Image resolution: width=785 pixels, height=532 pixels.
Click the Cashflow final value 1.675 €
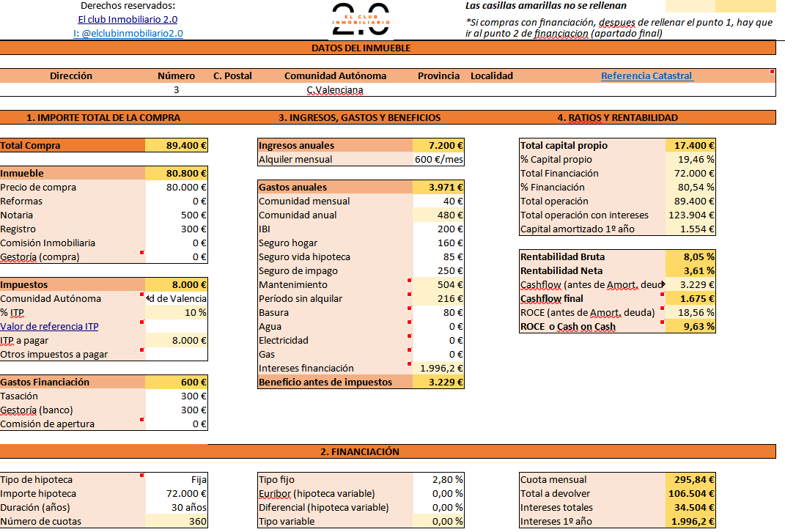click(690, 299)
